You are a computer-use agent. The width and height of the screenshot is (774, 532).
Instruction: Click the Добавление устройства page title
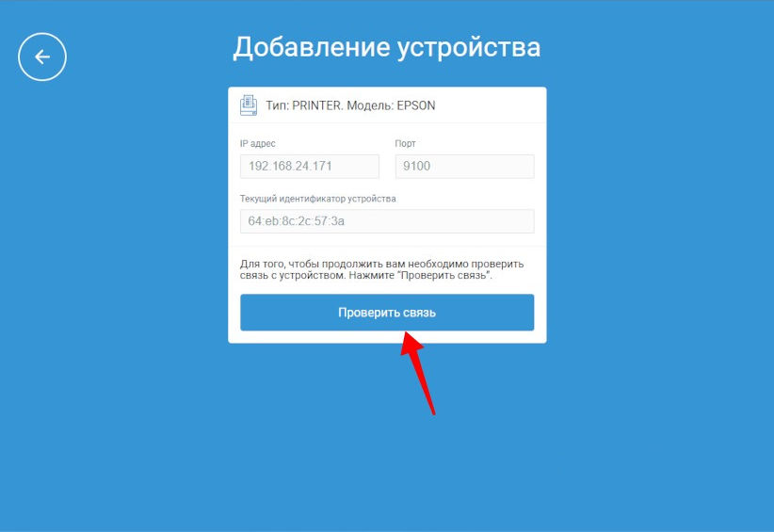point(387,47)
